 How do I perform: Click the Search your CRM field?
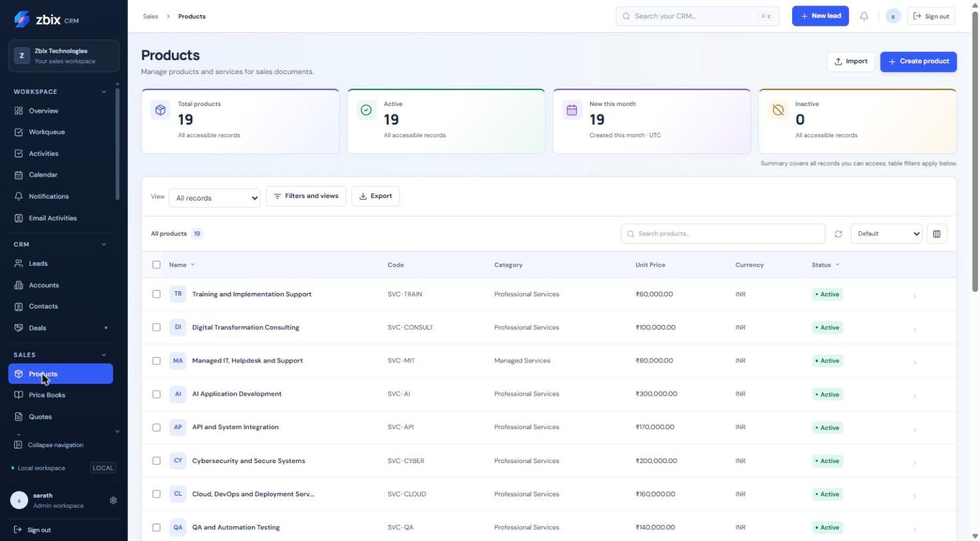pos(698,16)
